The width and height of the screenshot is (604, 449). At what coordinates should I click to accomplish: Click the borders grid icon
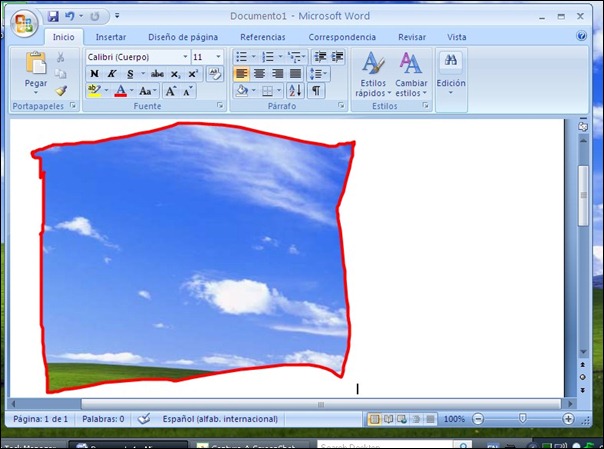pyautogui.click(x=267, y=91)
